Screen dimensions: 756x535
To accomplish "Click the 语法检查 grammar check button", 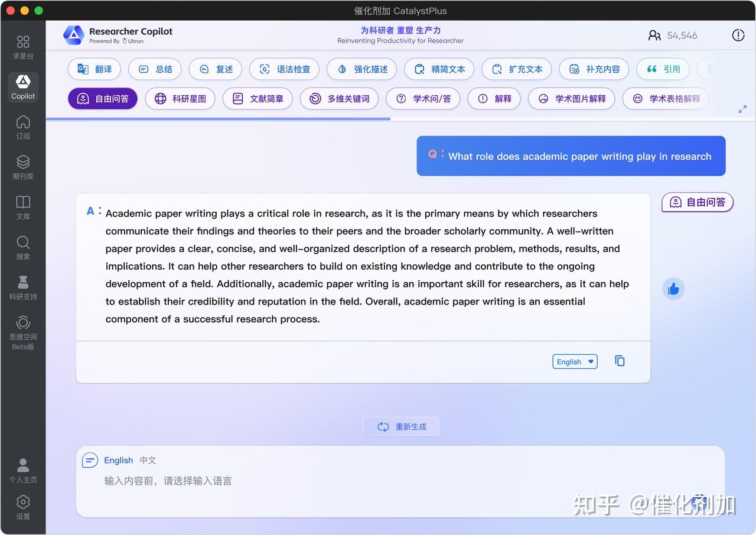I will (x=284, y=69).
